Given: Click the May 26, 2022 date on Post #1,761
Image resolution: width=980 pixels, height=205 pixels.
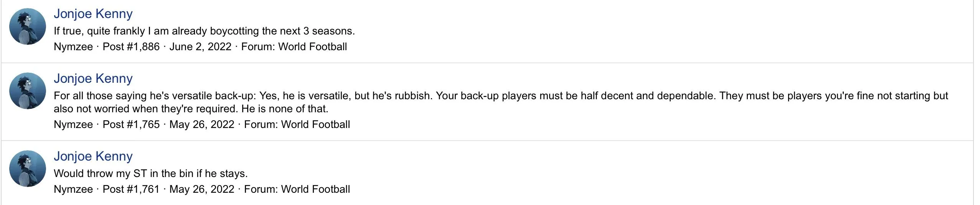Looking at the screenshot, I should click(202, 189).
